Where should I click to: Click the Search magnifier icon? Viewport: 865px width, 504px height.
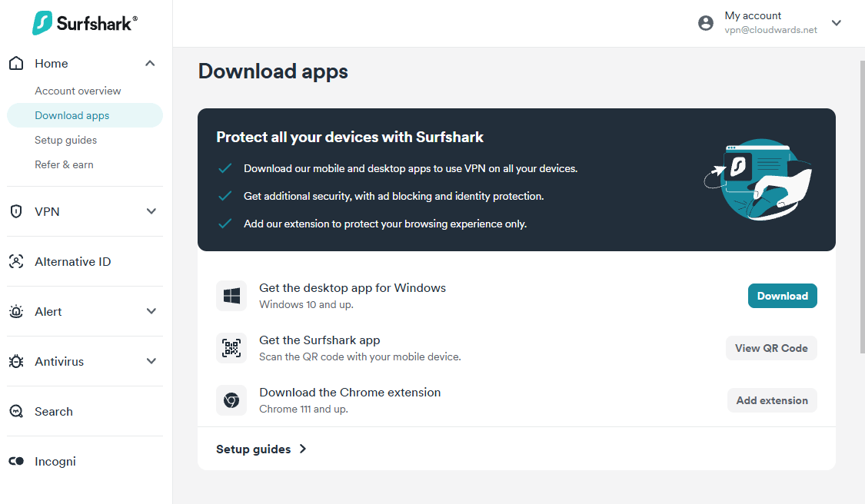tap(17, 411)
